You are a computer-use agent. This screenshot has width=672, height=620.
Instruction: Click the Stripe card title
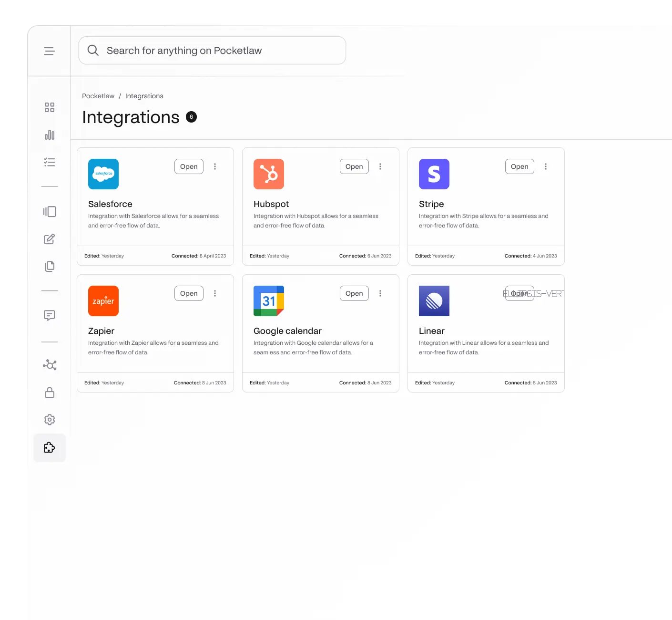(x=431, y=204)
